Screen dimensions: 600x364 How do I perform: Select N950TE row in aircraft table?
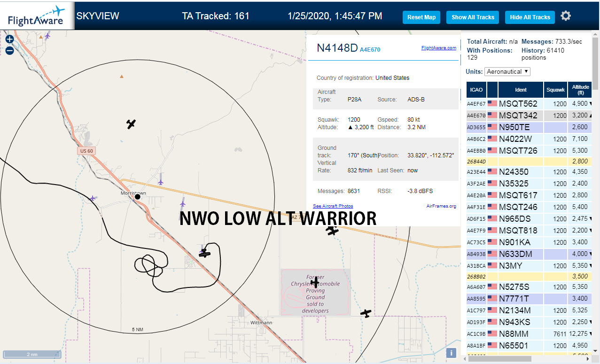(x=530, y=127)
